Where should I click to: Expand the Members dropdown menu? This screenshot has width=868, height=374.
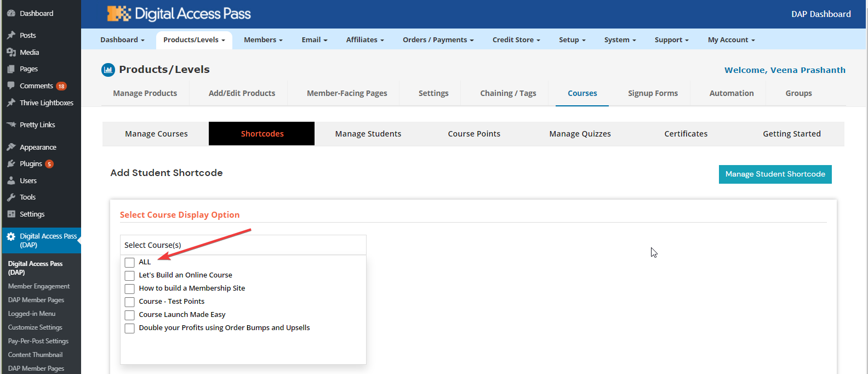pyautogui.click(x=263, y=40)
